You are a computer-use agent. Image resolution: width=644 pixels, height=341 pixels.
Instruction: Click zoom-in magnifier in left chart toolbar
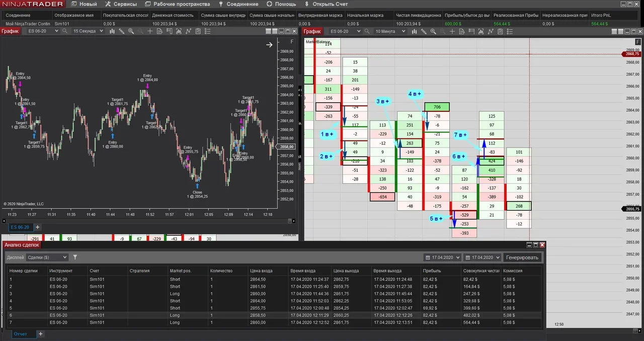pyautogui.click(x=131, y=31)
